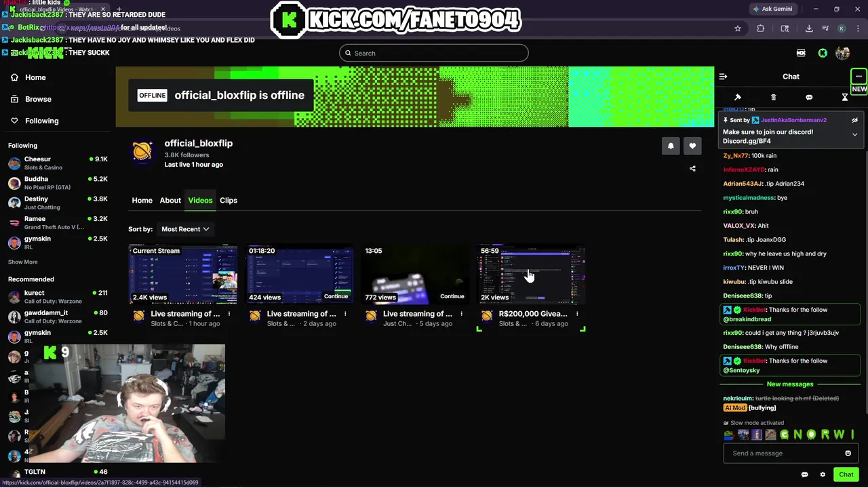This screenshot has width=868, height=488.
Task: Open the emoji picker in message box
Action: 848,453
